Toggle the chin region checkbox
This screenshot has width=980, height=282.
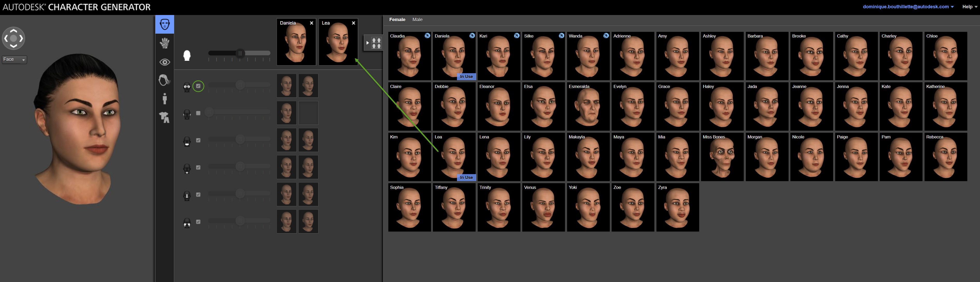click(198, 167)
